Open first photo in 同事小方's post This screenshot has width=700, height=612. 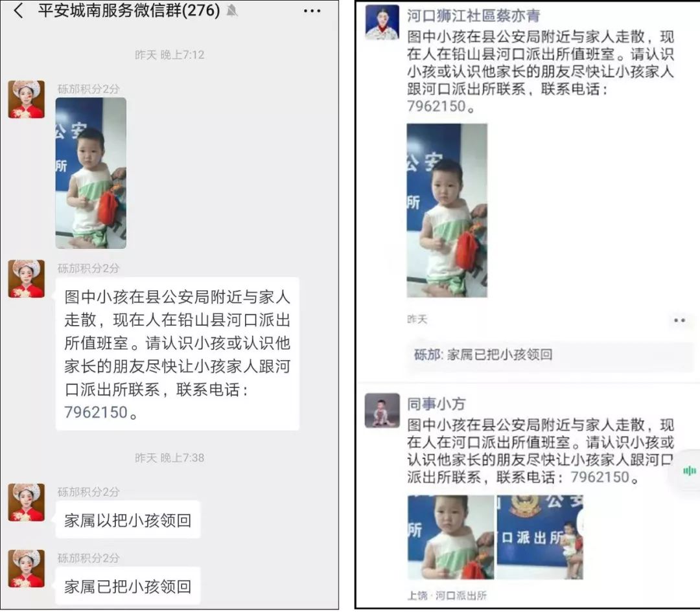click(x=451, y=537)
